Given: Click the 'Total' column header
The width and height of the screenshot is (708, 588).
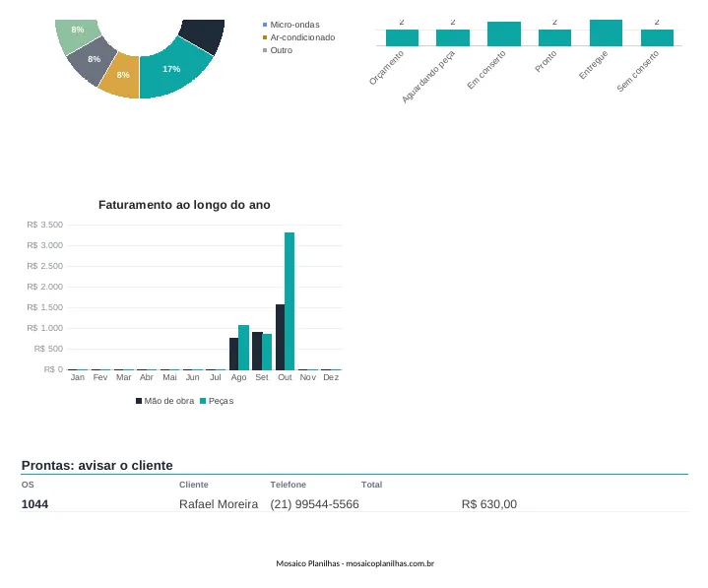Looking at the screenshot, I should 371,485.
